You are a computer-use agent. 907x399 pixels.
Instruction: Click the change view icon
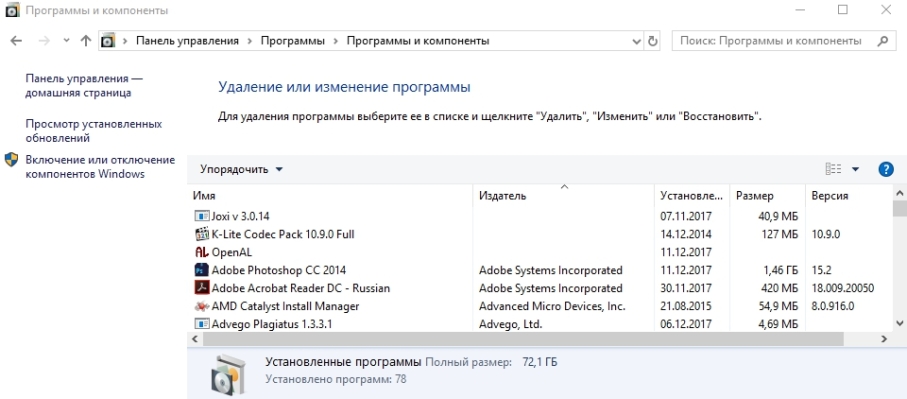point(833,169)
